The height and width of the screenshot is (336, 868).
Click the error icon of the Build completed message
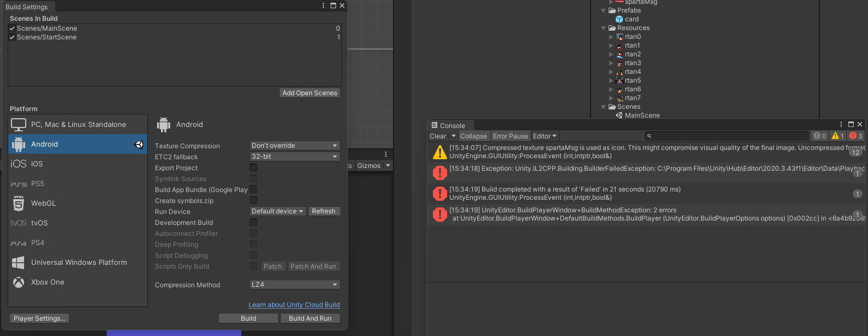coord(440,194)
